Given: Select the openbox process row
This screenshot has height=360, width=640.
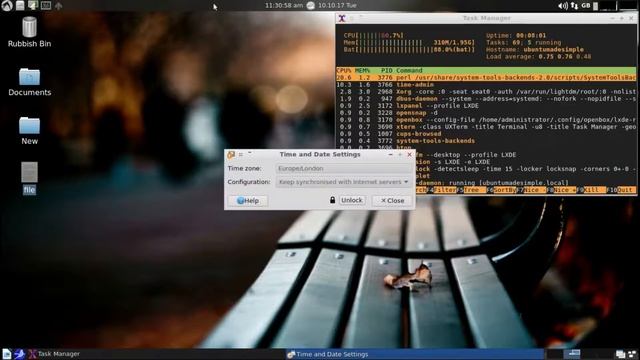Looking at the screenshot, I should [486, 120].
